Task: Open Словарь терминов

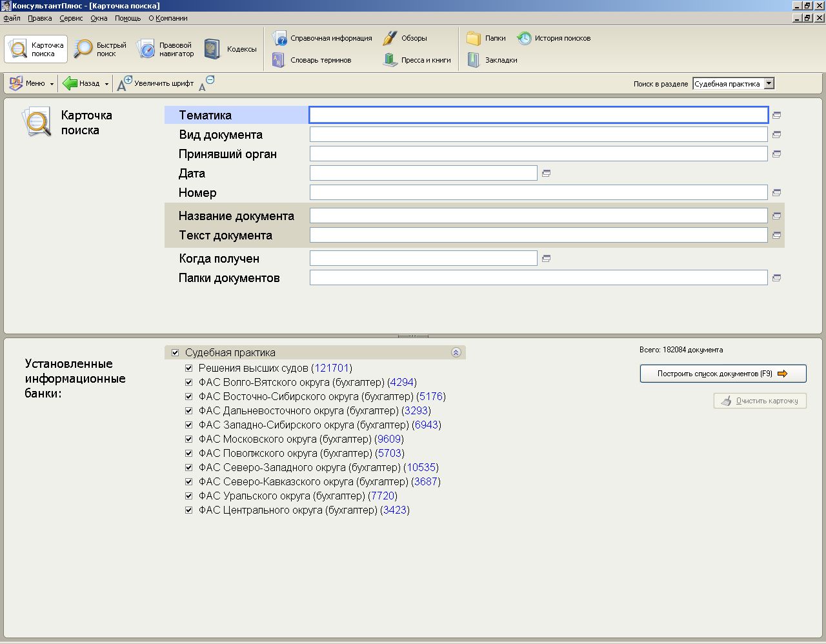Action: pos(312,60)
